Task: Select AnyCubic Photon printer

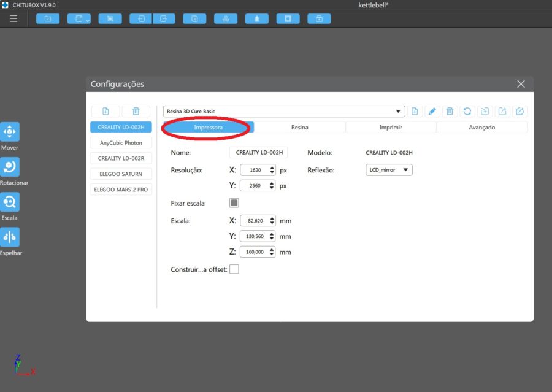Action: point(121,143)
